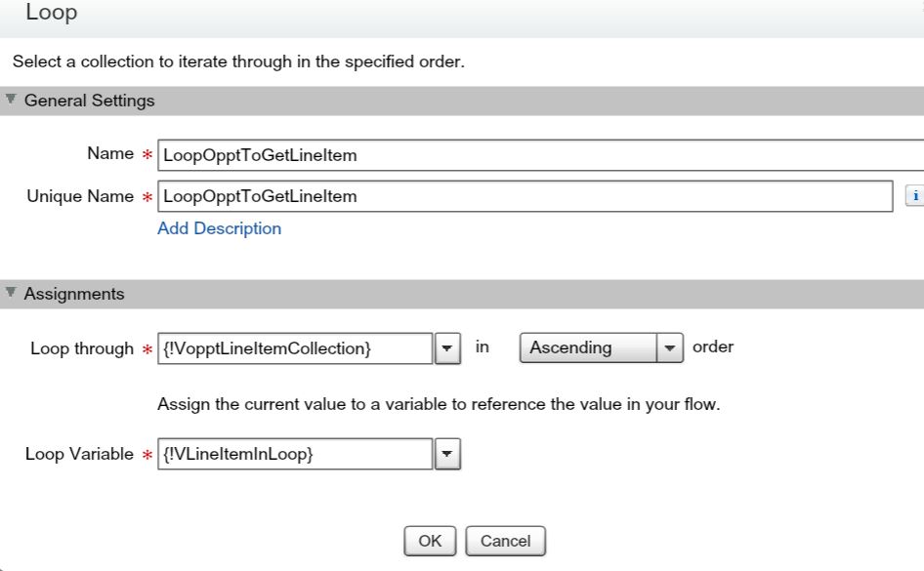Screen dimensions: 924x571
Task: Click the 'Select a collection' instruction text
Action: (x=237, y=62)
